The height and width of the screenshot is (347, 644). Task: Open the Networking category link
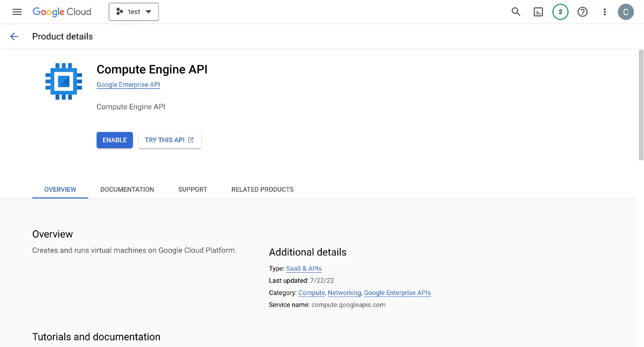pos(344,293)
